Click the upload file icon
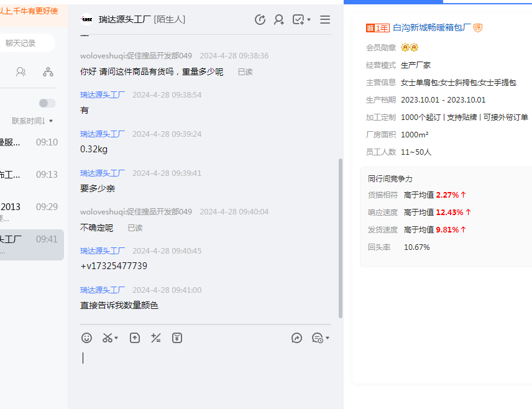 point(135,338)
